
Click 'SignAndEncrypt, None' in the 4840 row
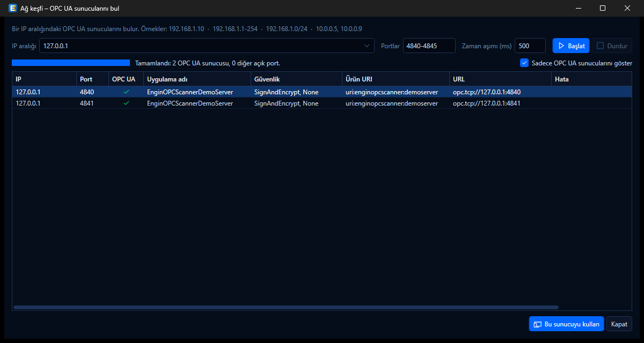[286, 92]
